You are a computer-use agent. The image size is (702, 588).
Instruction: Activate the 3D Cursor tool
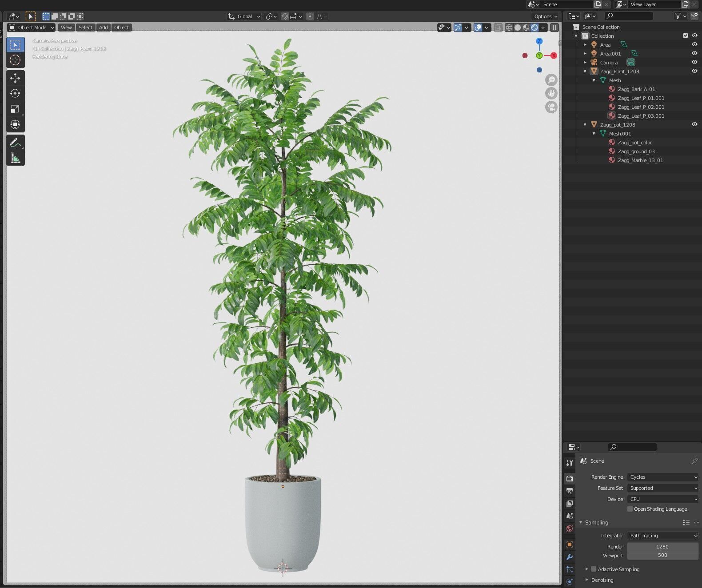pyautogui.click(x=15, y=60)
